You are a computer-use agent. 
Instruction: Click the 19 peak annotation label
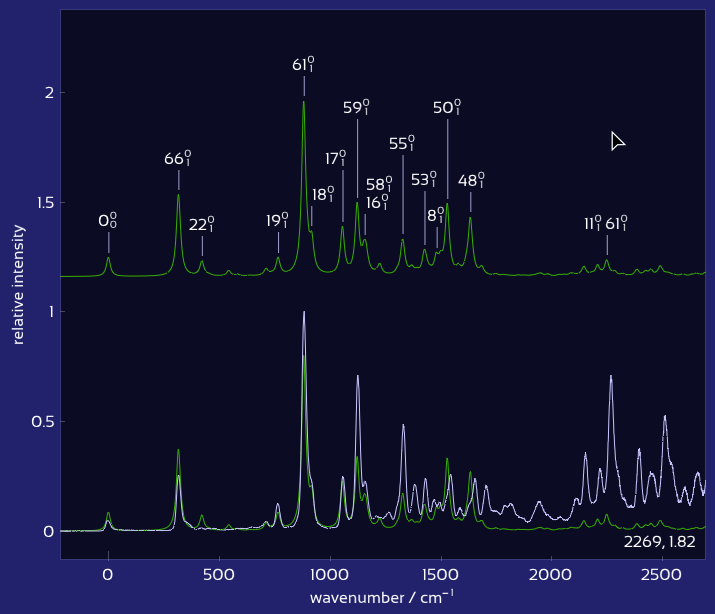pyautogui.click(x=278, y=221)
